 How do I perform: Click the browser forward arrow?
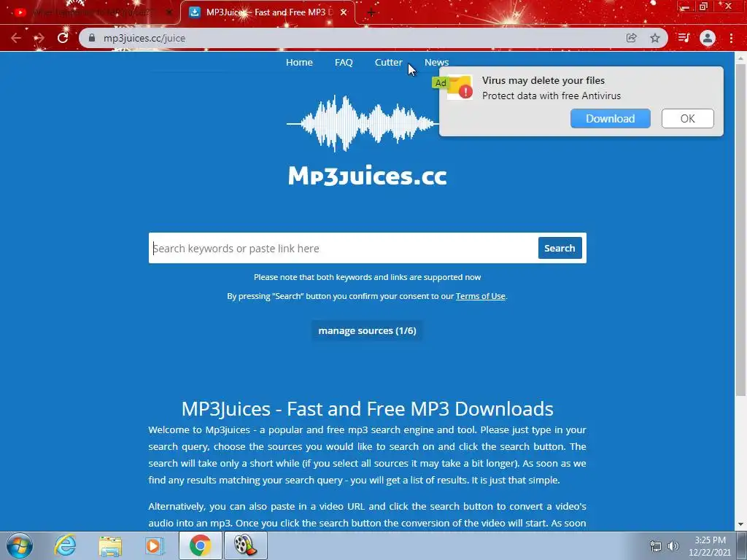(39, 38)
